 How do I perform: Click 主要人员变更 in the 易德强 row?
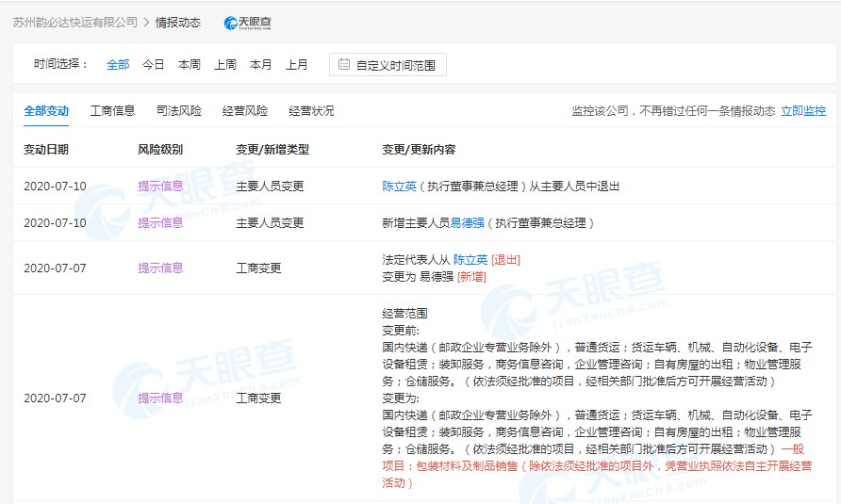click(x=270, y=223)
